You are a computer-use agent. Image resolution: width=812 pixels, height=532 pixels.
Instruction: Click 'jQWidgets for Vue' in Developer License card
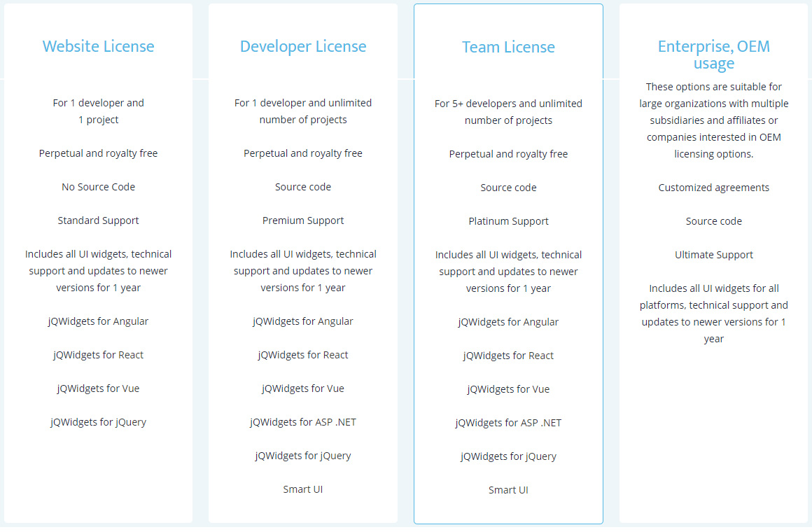coord(303,389)
